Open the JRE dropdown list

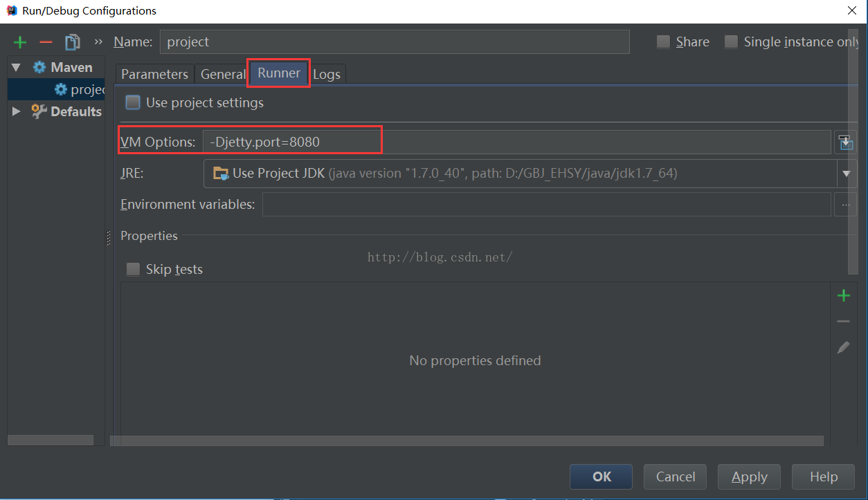846,174
